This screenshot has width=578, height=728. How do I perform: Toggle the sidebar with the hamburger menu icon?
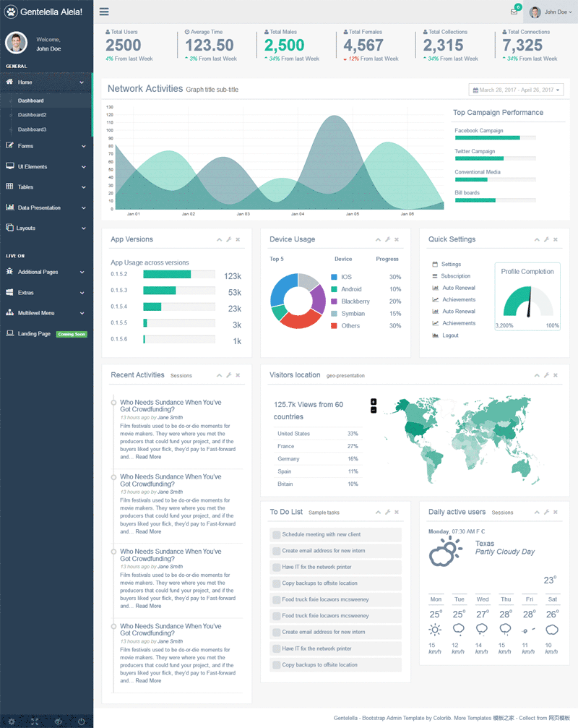tap(104, 12)
